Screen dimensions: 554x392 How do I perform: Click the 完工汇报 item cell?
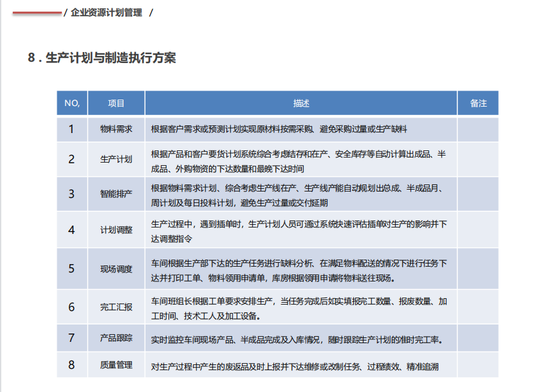116,307
